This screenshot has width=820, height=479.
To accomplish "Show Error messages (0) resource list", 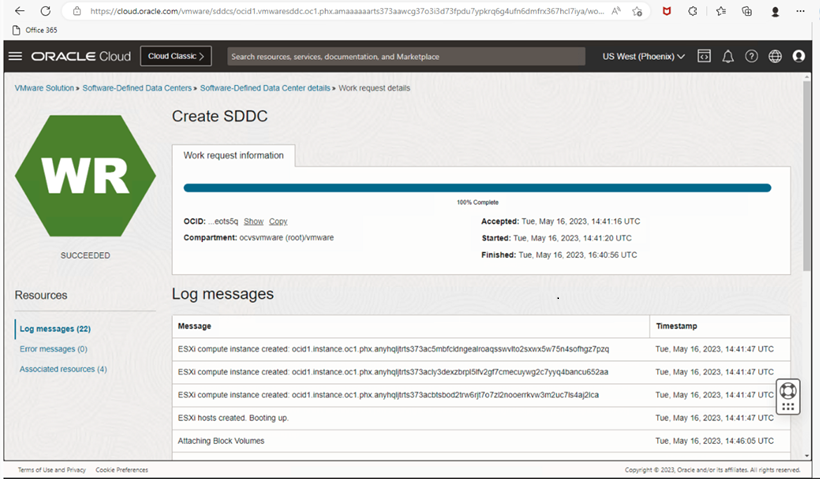I will (x=53, y=349).
